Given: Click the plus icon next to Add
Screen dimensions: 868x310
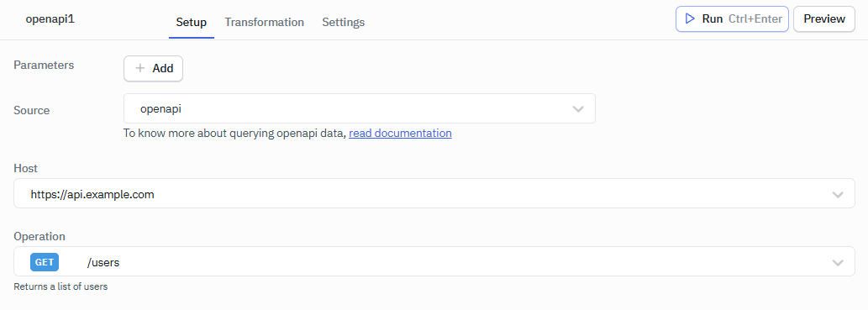Looking at the screenshot, I should (140, 69).
